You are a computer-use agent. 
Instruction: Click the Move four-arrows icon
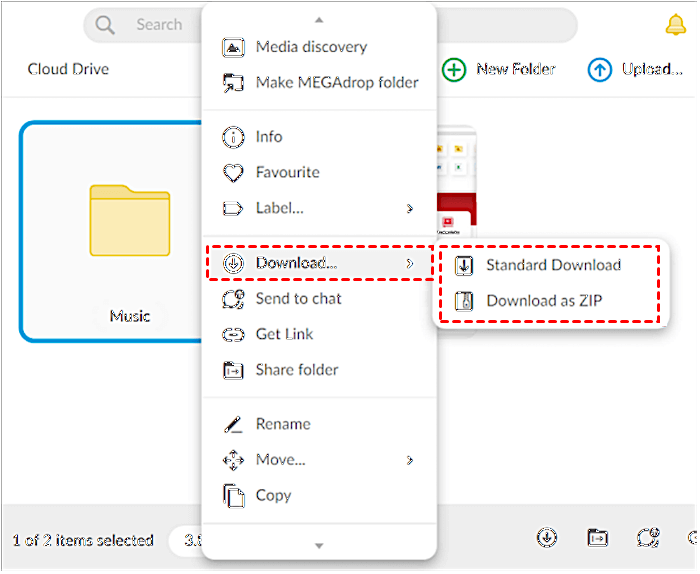click(233, 460)
